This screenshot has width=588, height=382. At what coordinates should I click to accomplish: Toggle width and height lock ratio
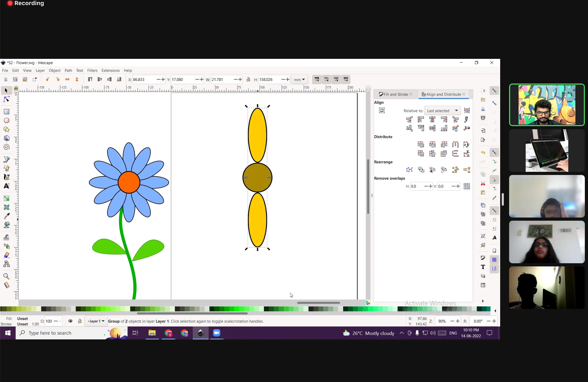[248, 79]
